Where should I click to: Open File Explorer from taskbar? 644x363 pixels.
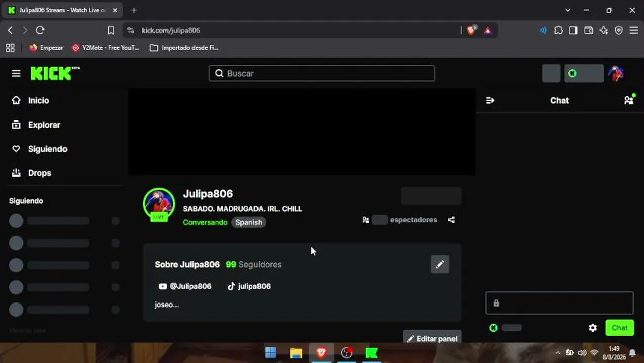pyautogui.click(x=296, y=353)
